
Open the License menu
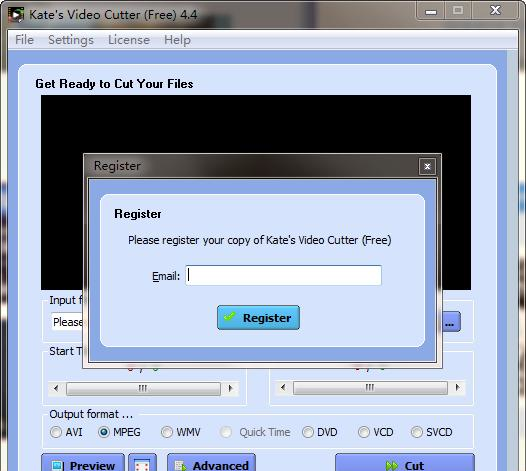(129, 40)
